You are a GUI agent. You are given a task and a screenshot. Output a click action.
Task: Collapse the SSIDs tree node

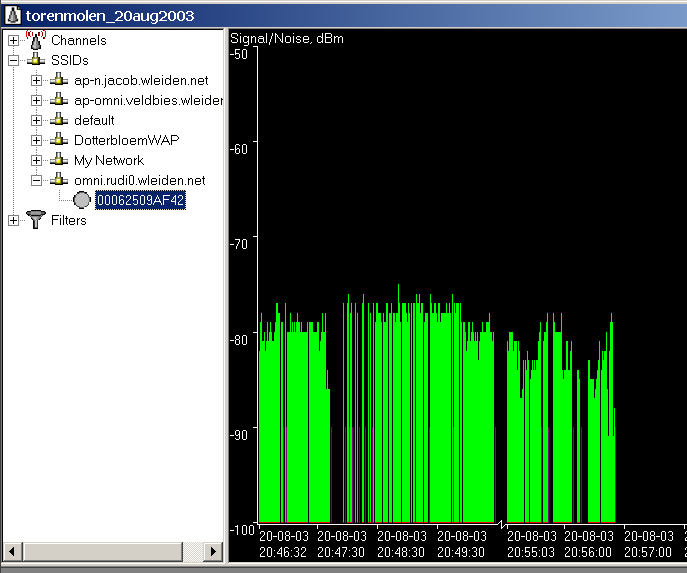pyautogui.click(x=13, y=60)
